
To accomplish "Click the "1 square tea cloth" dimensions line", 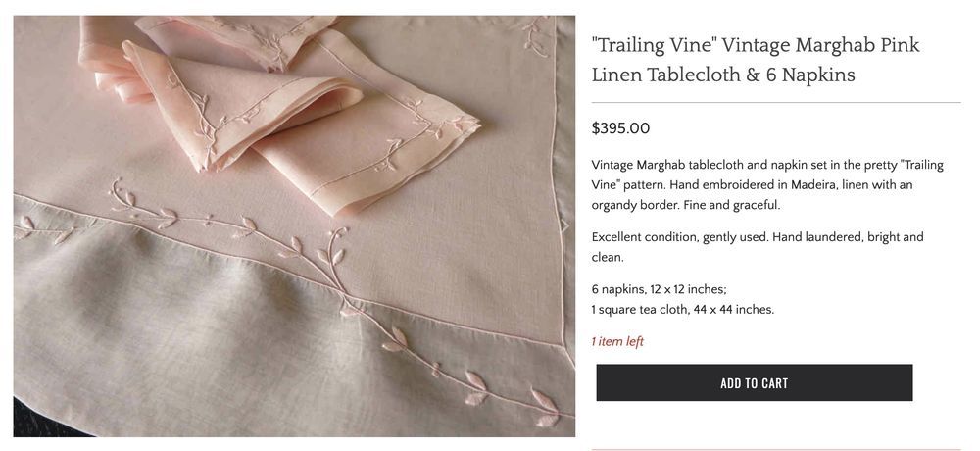I will pyautogui.click(x=682, y=310).
